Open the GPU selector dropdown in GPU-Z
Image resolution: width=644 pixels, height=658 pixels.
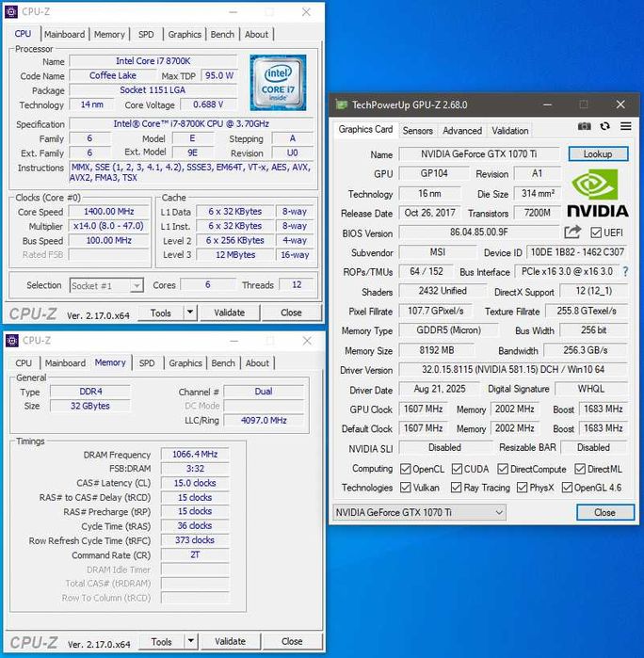tap(419, 512)
